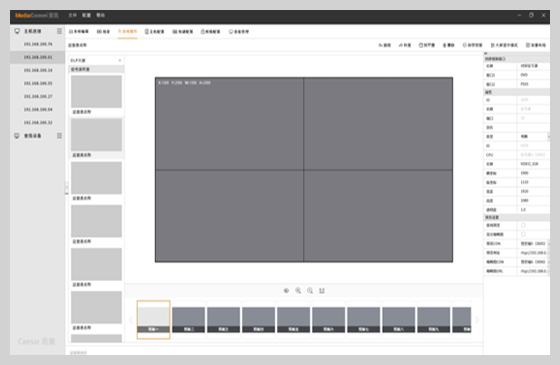Expand the type dropdown in properties panel
This screenshot has height=365, width=560.
tap(534, 136)
